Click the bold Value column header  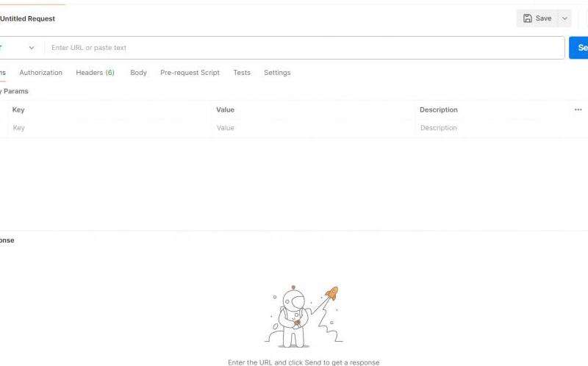click(x=225, y=110)
